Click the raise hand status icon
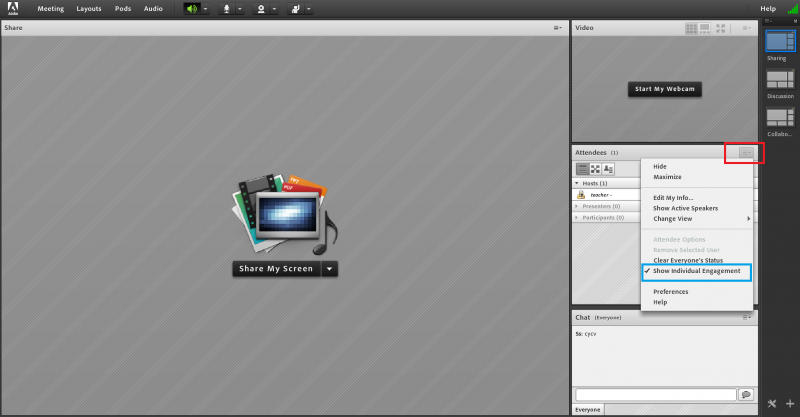This screenshot has width=800, height=417. (295, 8)
